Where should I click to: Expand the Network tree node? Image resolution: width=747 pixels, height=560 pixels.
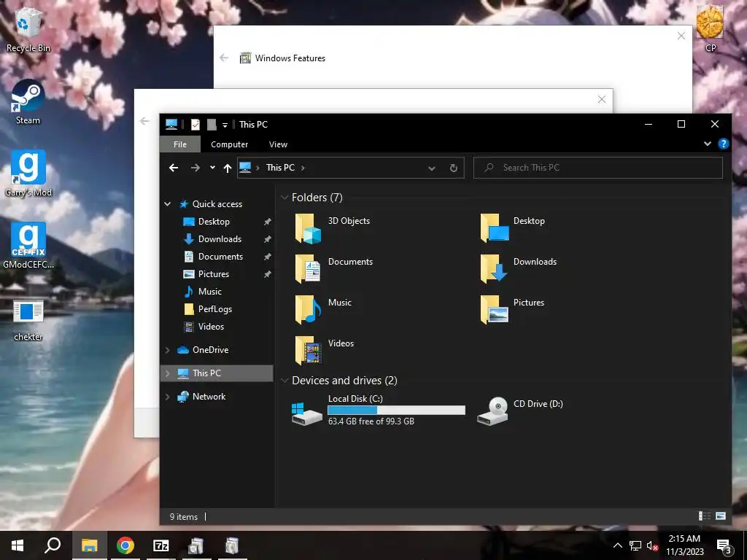167,397
